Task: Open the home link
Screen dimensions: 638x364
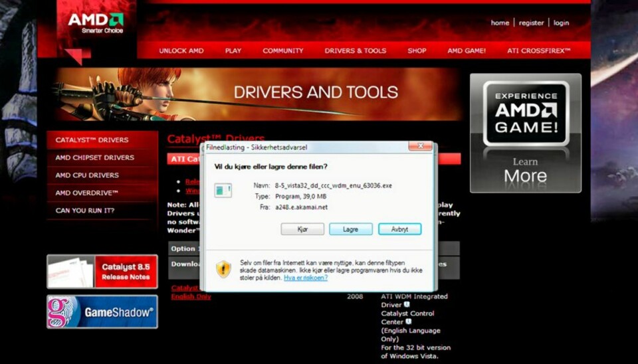Action: [x=500, y=23]
